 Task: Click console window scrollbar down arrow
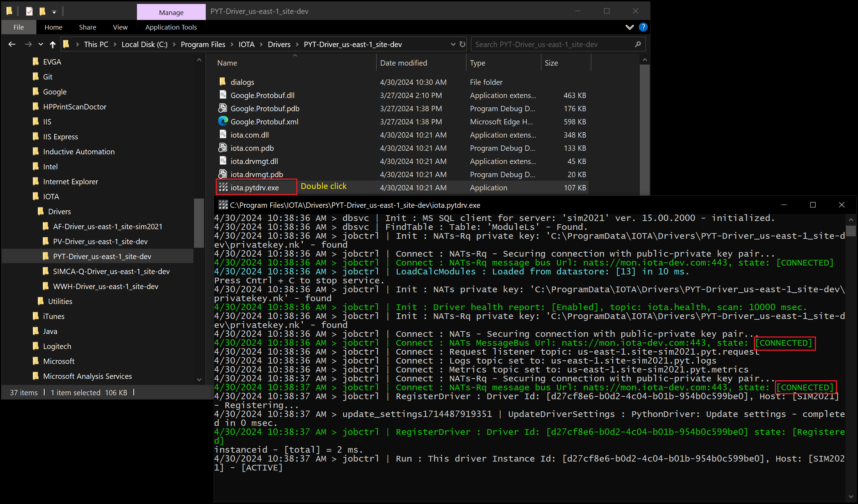coord(851,496)
